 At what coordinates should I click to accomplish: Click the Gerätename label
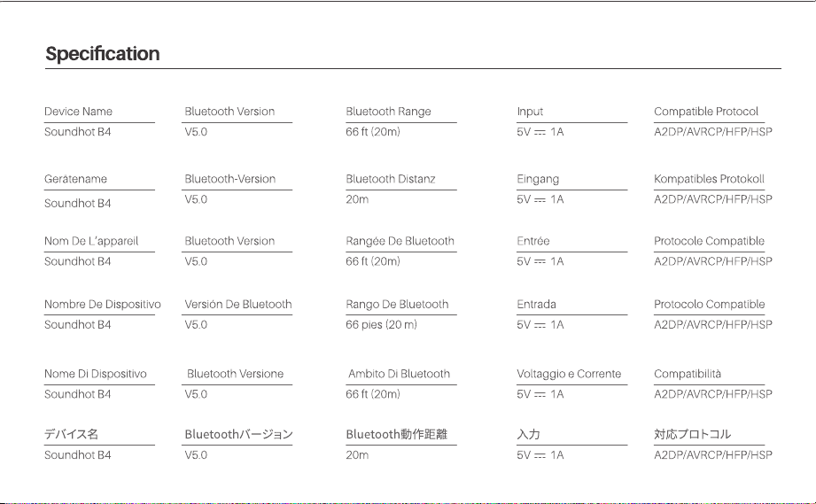tap(75, 179)
